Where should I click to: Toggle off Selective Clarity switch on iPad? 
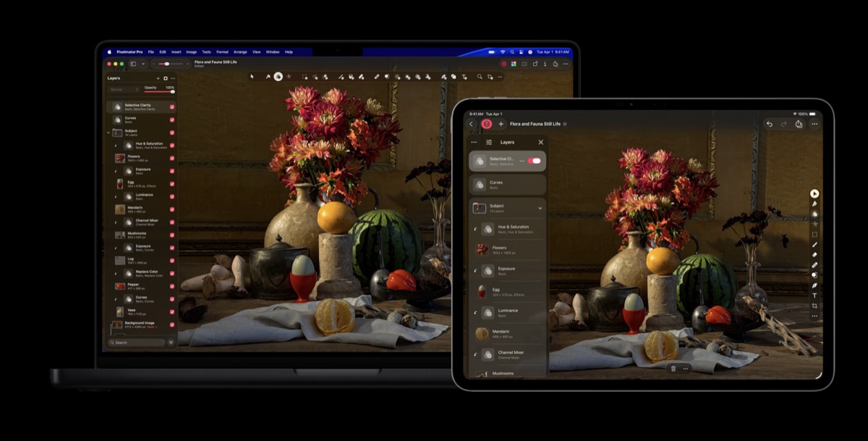(x=535, y=161)
